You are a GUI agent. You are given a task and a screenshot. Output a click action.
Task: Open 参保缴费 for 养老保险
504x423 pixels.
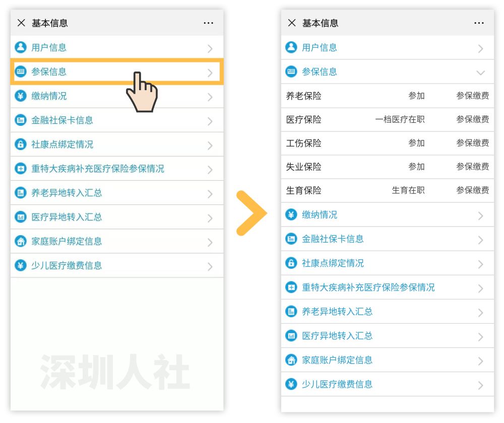(x=473, y=96)
